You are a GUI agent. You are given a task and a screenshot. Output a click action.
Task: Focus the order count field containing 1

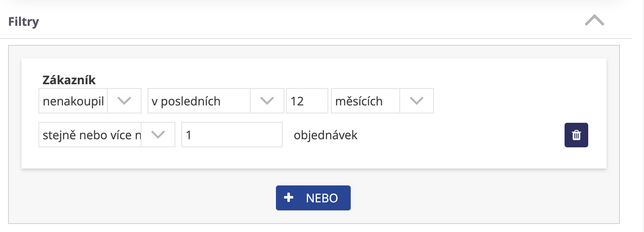tap(232, 135)
